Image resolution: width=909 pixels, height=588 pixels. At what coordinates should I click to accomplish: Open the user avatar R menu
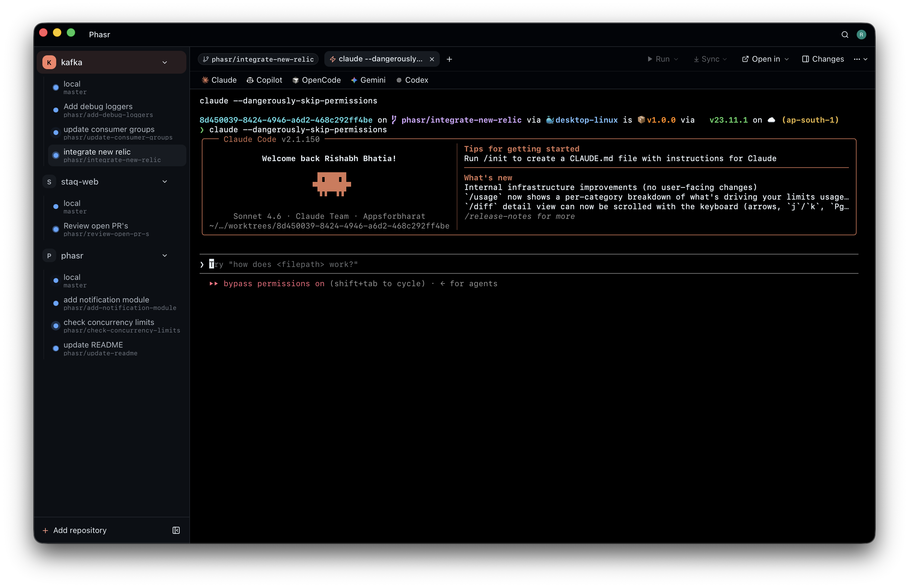click(x=861, y=34)
